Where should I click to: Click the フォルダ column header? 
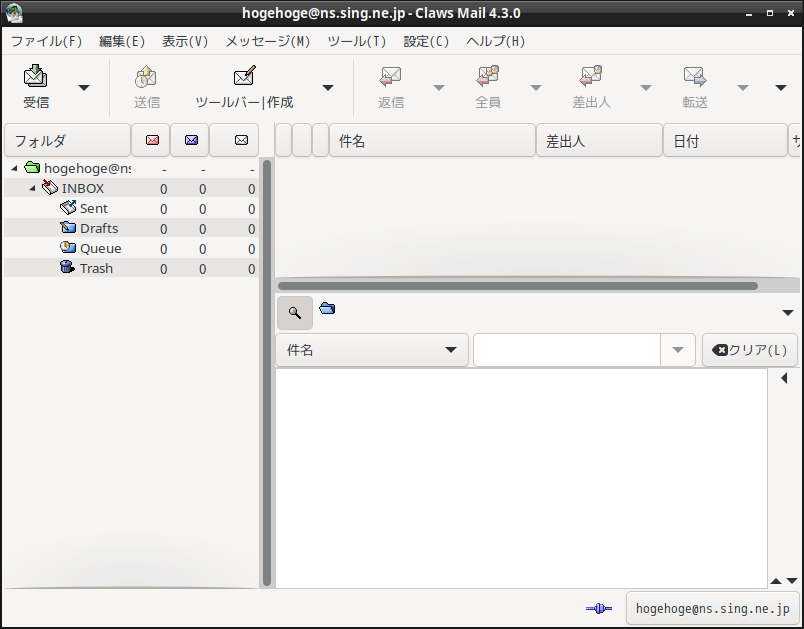click(67, 140)
